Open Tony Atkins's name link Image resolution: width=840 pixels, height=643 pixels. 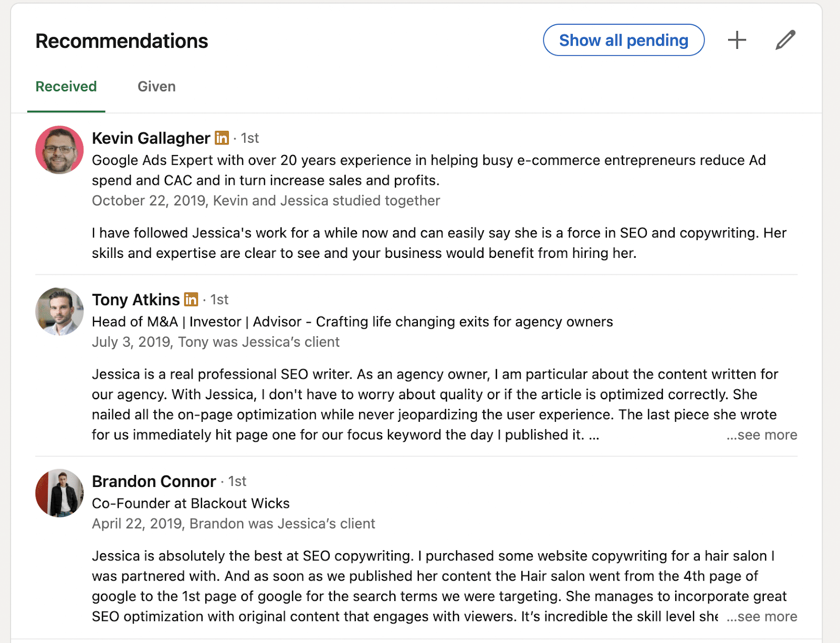135,299
